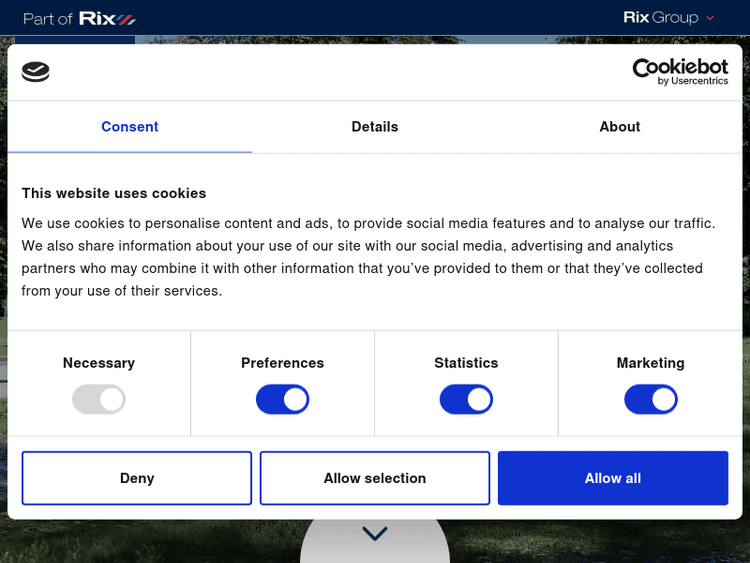Disable the Preferences cookies toggle
Screen dimensions: 750x563
282,400
